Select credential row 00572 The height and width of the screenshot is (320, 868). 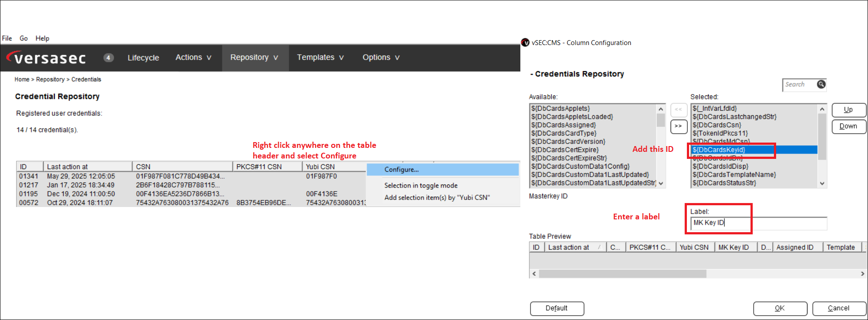point(191,203)
